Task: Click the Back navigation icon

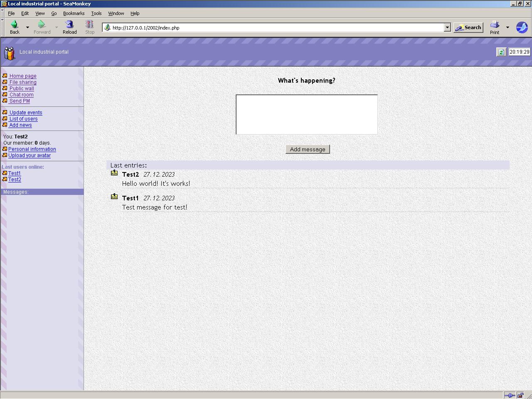Action: 15,25
